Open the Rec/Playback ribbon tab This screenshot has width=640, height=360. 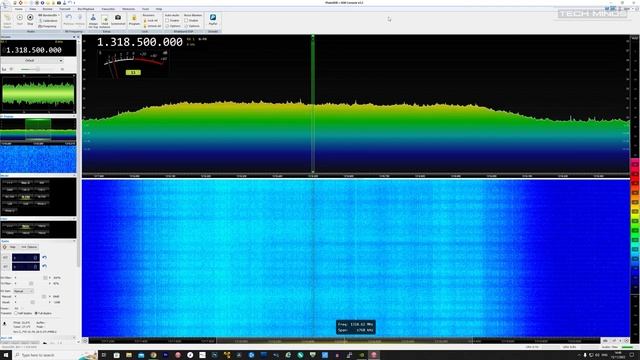pos(86,9)
